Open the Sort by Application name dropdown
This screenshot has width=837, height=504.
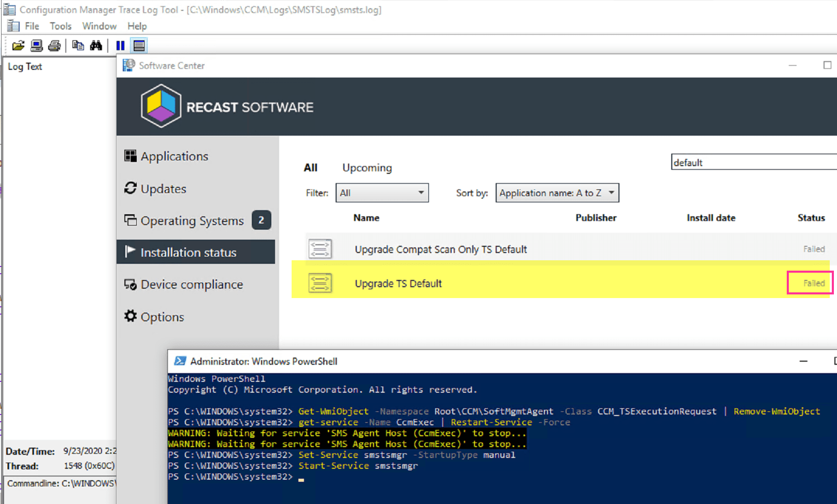[557, 192]
